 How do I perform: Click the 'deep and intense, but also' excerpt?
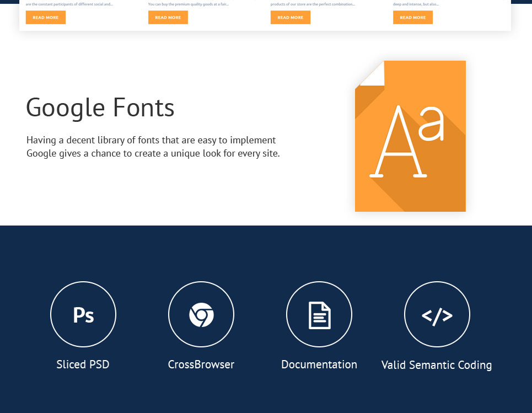416,4
